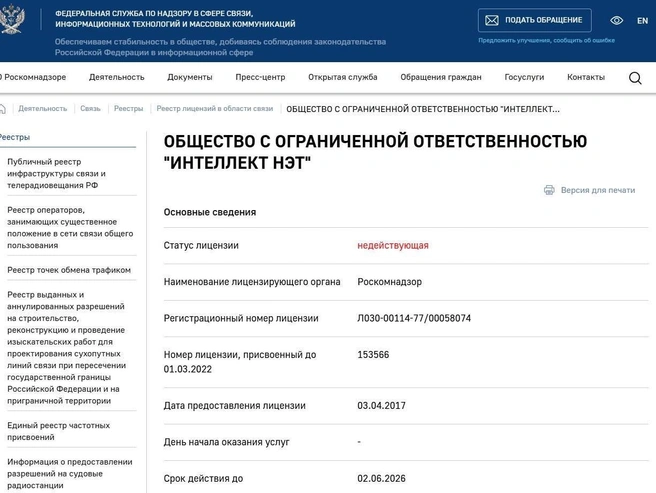Click 'Наименование лицензирующего органа' label
The width and height of the screenshot is (656, 493).
tap(252, 282)
